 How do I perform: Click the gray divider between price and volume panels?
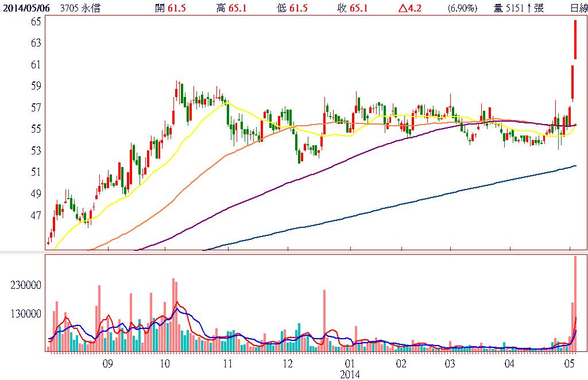[294, 253]
